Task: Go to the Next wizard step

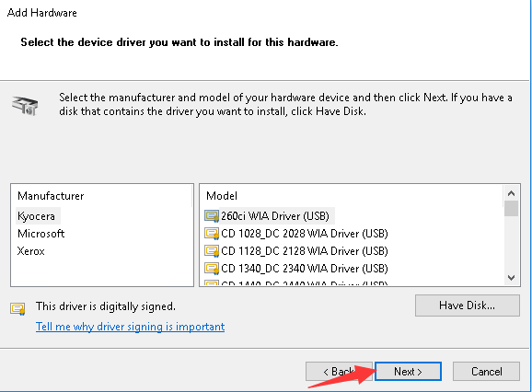Action: [x=408, y=372]
